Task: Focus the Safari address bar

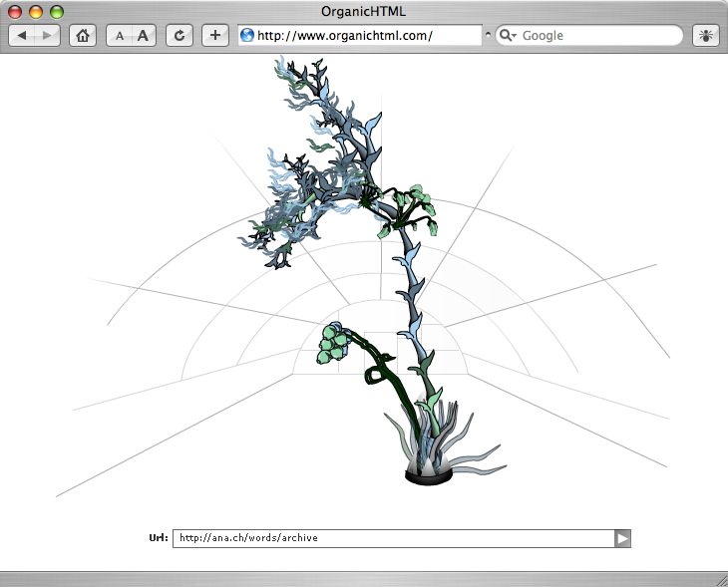Action: (x=359, y=36)
